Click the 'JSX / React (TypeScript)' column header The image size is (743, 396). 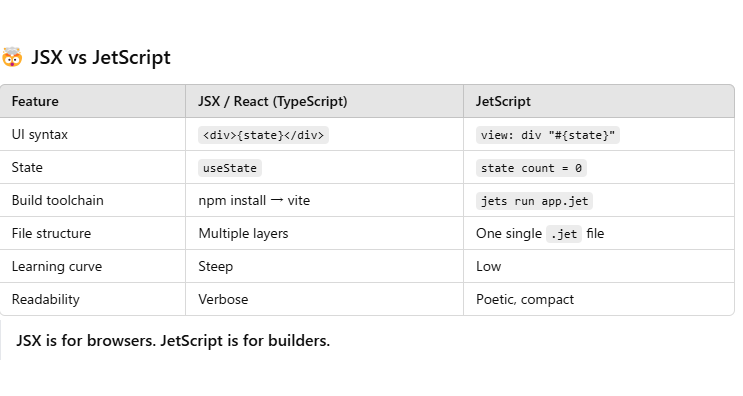(273, 101)
